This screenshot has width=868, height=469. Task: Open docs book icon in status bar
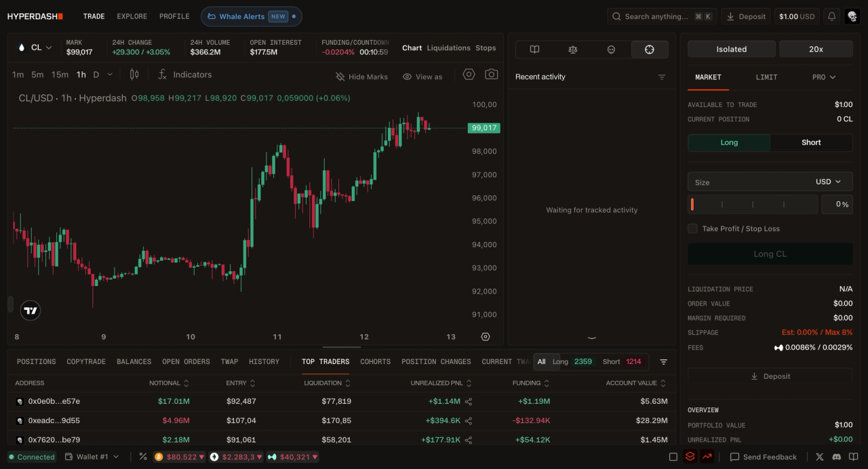click(853, 457)
